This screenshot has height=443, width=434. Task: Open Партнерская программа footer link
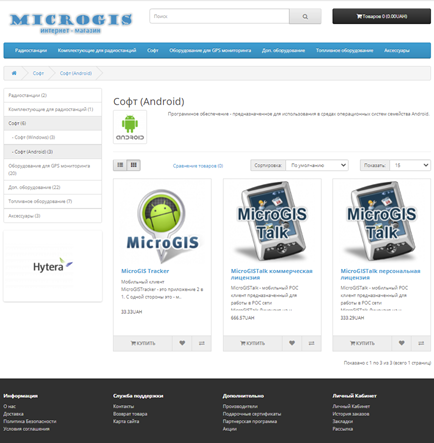[250, 421]
